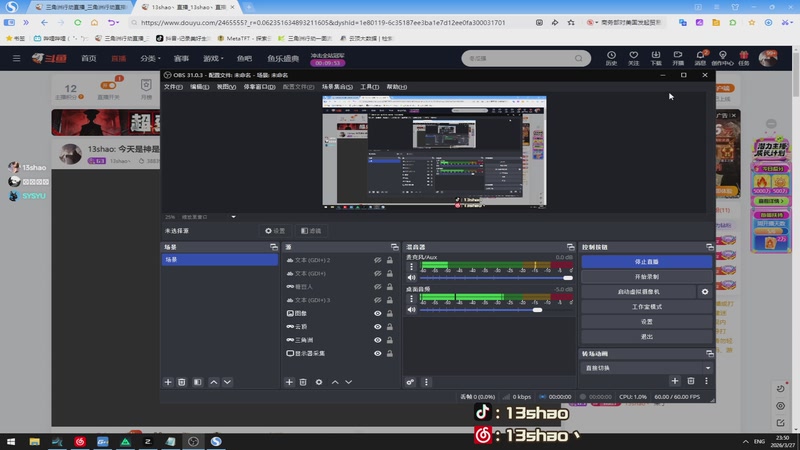Undock the 场景 panel
The image size is (800, 450).
274,247
